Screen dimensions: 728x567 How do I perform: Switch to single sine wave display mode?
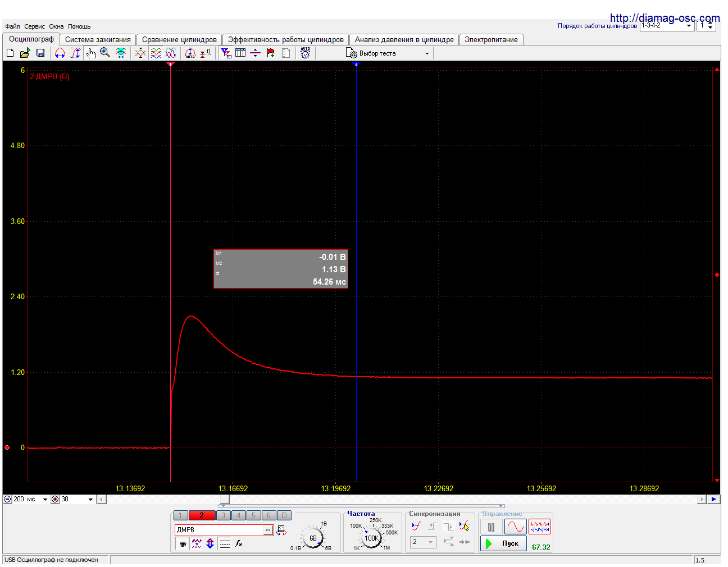pyautogui.click(x=515, y=527)
